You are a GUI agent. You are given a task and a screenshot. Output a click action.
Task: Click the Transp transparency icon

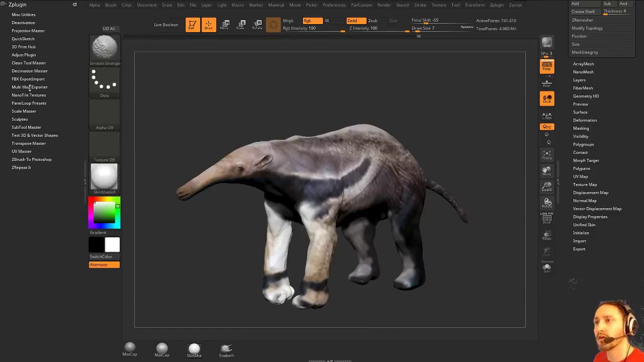[547, 235]
